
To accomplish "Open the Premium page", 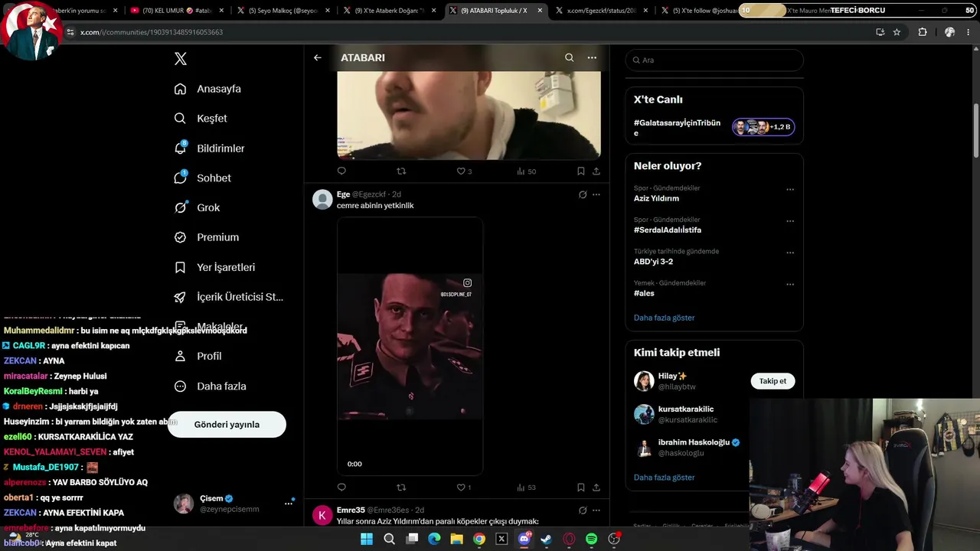I will click(207, 237).
